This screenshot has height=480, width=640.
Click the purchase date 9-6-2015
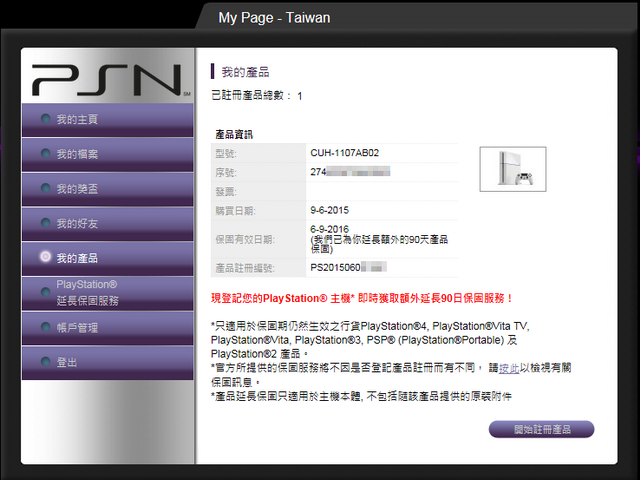(329, 211)
